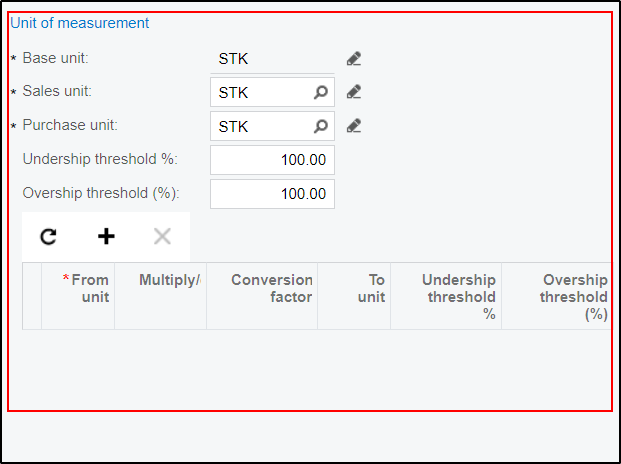621x464 pixels.
Task: Focus the Undership threshold % input
Action: point(272,160)
